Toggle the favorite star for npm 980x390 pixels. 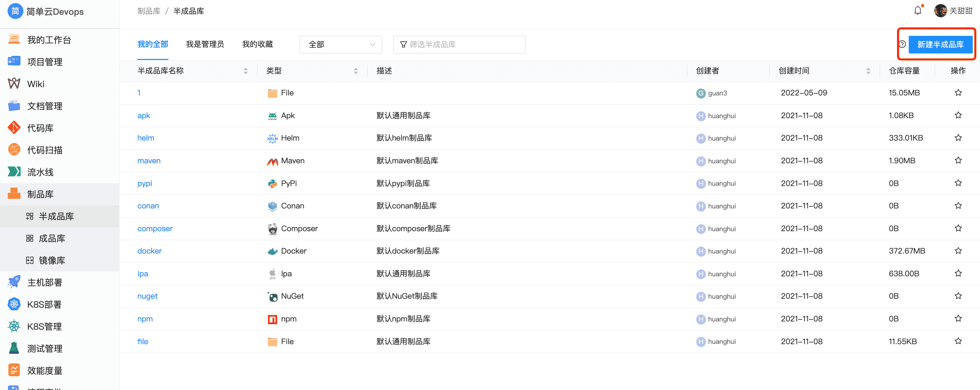pos(958,318)
